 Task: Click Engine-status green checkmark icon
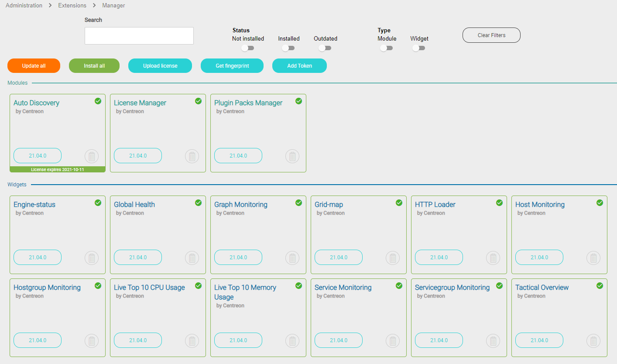[x=98, y=203]
